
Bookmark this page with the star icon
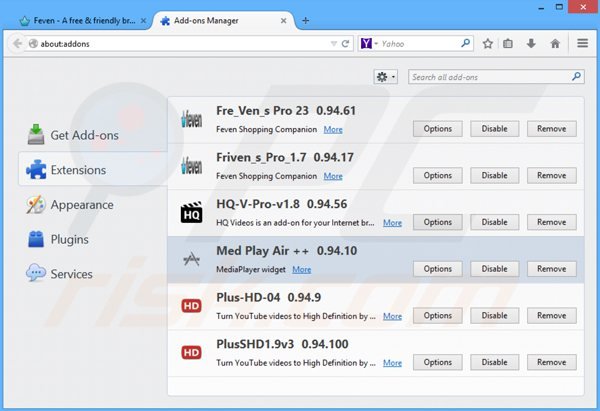click(488, 44)
